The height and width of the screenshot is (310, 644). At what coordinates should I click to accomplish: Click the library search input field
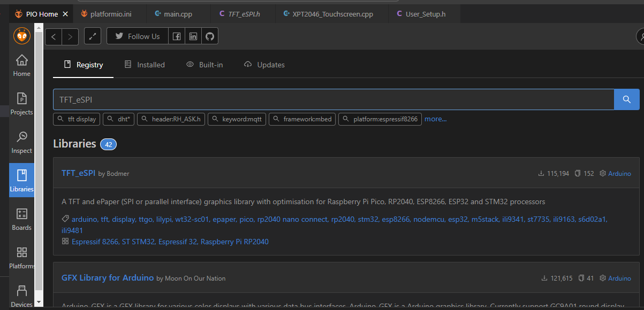(334, 99)
